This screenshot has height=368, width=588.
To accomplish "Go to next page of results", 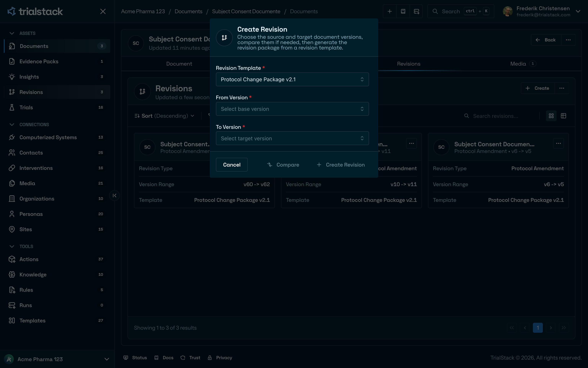I will pos(551,328).
